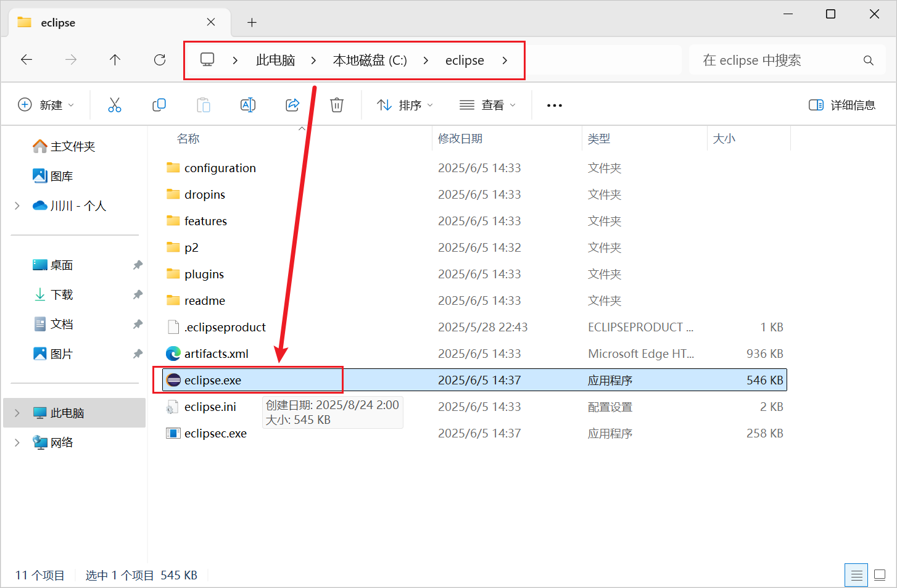This screenshot has width=897, height=588.
Task: Open the three-dots more options menu
Action: click(x=555, y=106)
